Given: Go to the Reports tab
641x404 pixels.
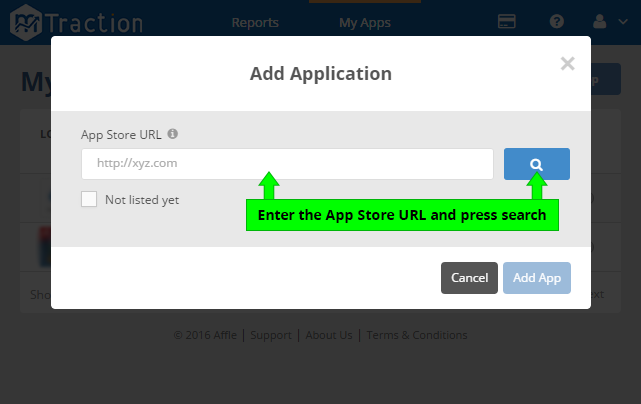Looking at the screenshot, I should 255,22.
